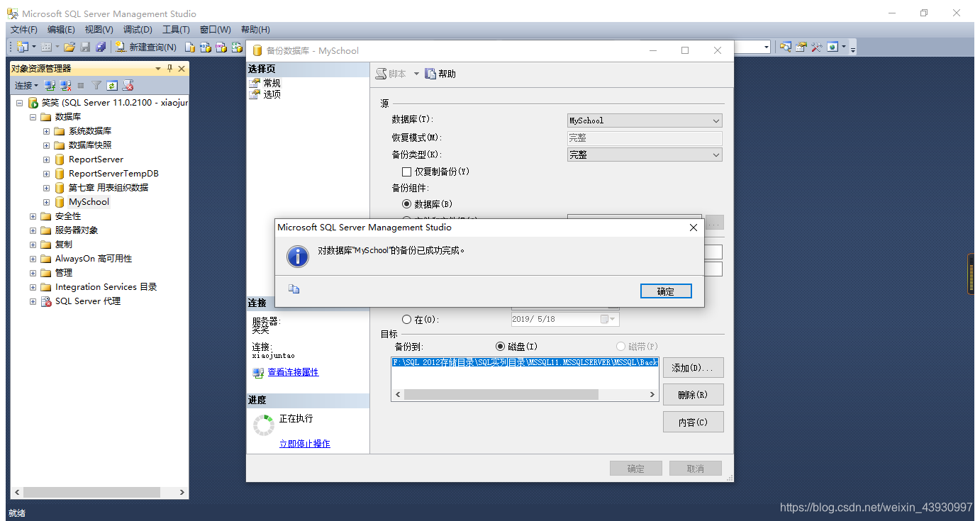Click the copy message icon in message box
The image size is (980, 521).
click(294, 288)
